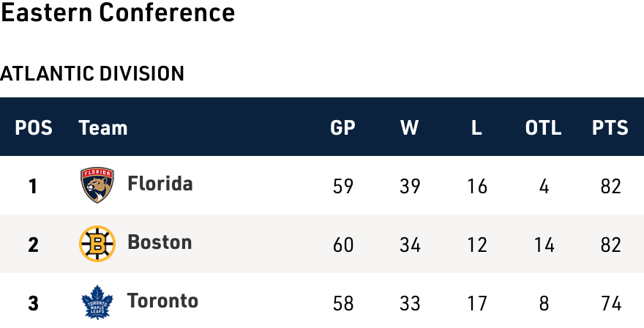Select the Eastern Conference heading

[x=118, y=13]
